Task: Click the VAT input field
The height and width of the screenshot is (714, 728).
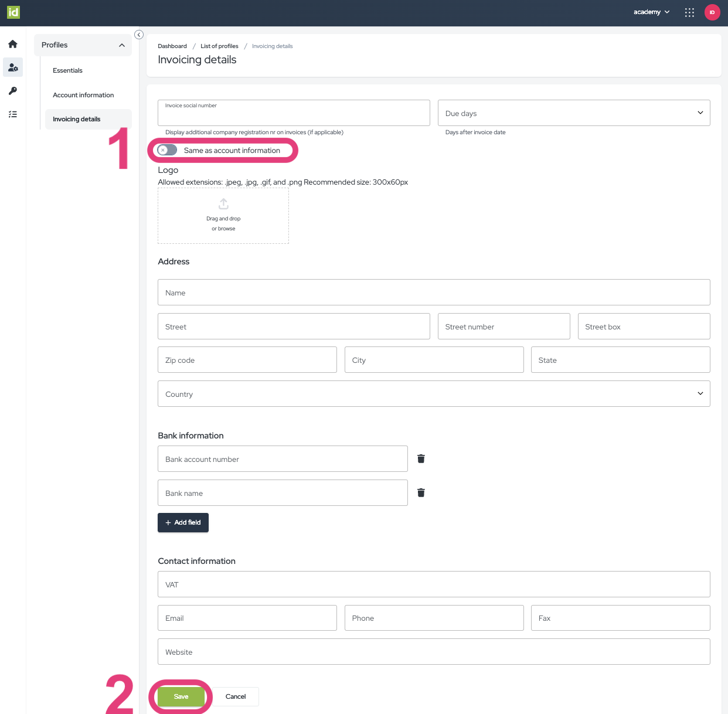Action: (434, 584)
